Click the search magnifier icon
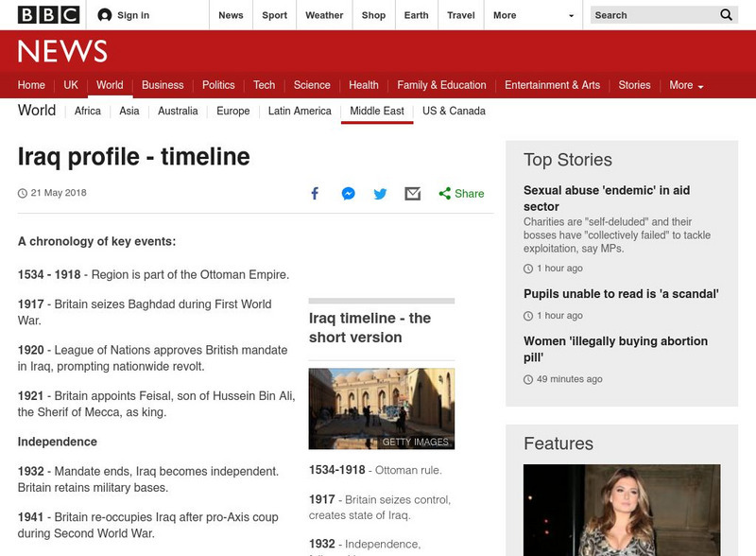 pos(726,15)
